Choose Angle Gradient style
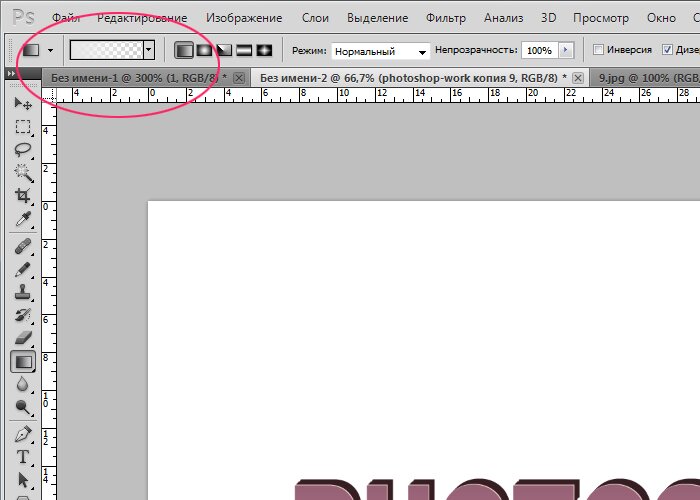 pyautogui.click(x=224, y=50)
